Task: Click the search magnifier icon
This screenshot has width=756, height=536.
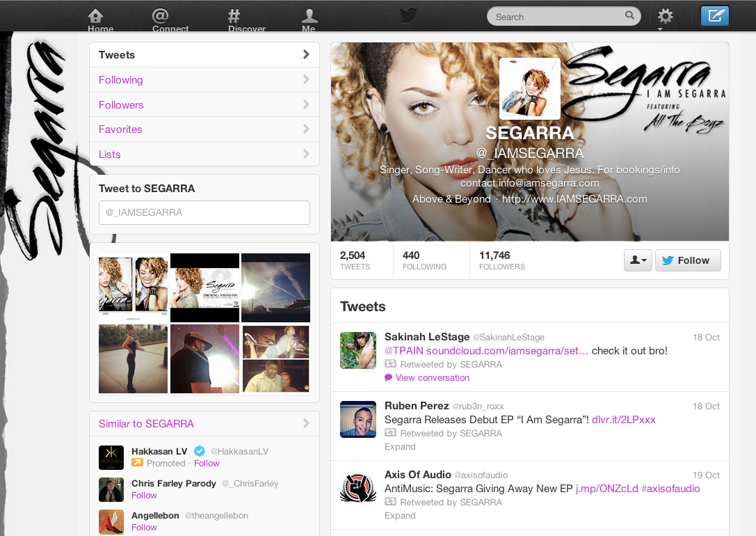Action: [x=629, y=15]
